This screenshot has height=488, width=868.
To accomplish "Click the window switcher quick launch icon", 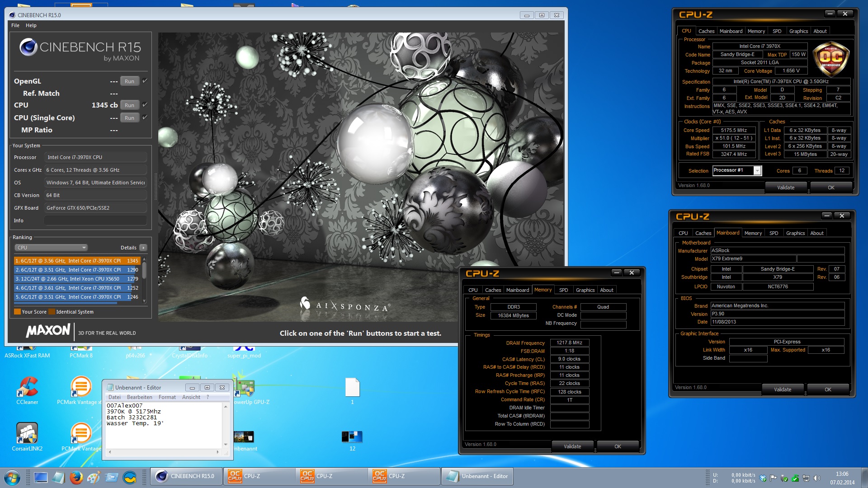I will tap(112, 477).
